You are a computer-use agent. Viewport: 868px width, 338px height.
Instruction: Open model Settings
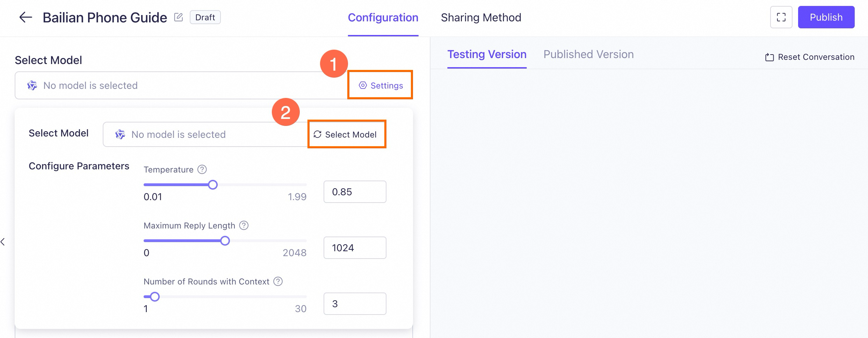381,85
